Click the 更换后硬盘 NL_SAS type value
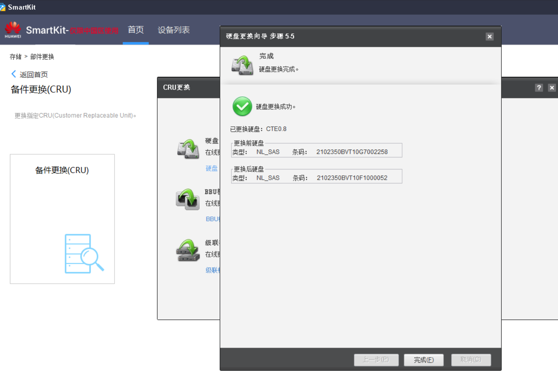This screenshot has width=558, height=392. (x=268, y=178)
